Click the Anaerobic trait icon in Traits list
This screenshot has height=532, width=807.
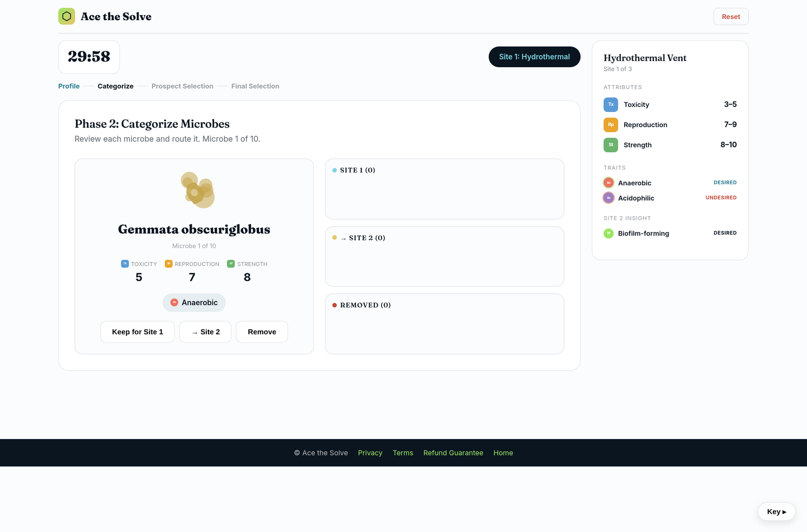(609, 183)
